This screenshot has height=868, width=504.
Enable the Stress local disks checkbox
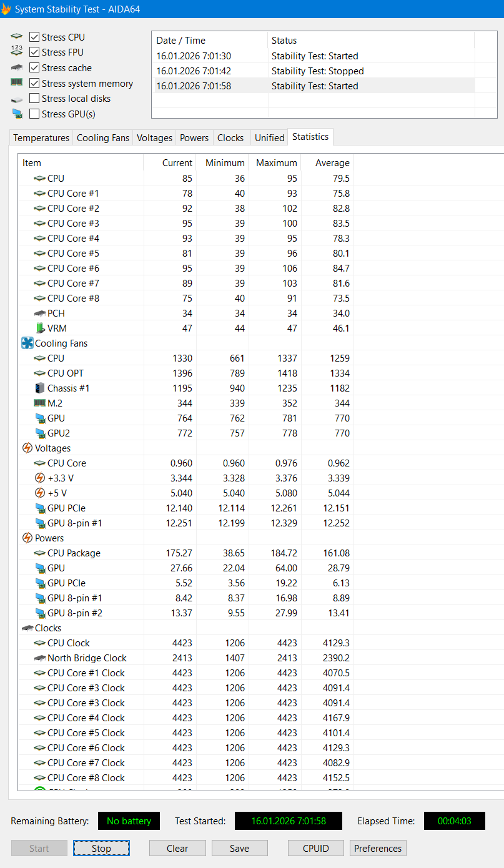click(34, 99)
